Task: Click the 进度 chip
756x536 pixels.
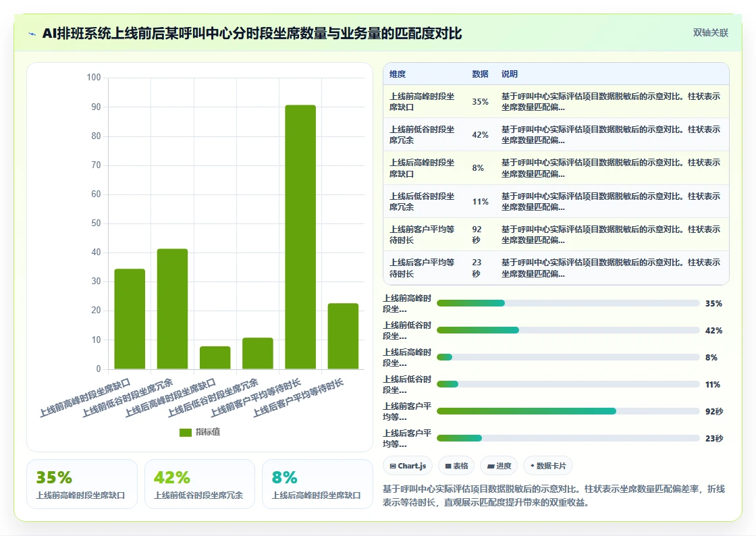Action: [x=499, y=466]
